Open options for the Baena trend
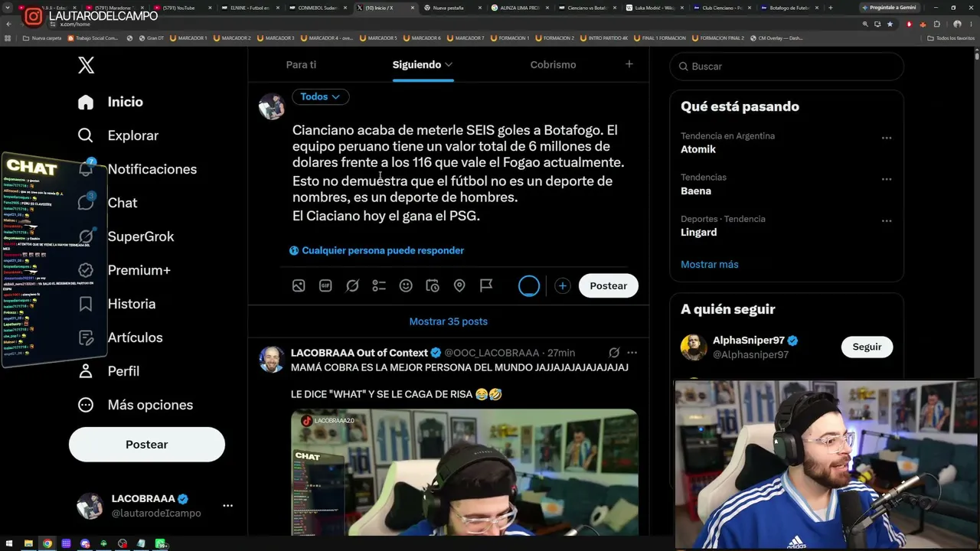The width and height of the screenshot is (980, 551). 887,179
